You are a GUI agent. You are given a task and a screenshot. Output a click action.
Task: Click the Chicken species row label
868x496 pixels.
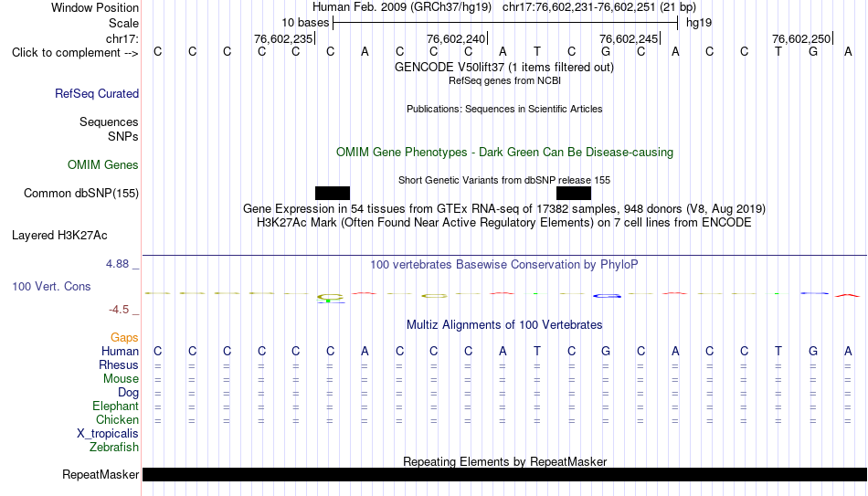(x=117, y=419)
